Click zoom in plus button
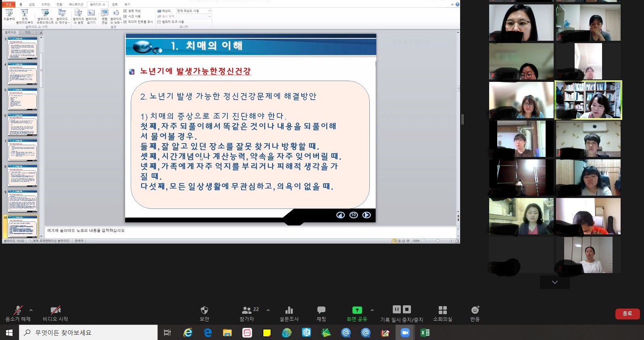Image resolution: width=644 pixels, height=340 pixels. 451,241
